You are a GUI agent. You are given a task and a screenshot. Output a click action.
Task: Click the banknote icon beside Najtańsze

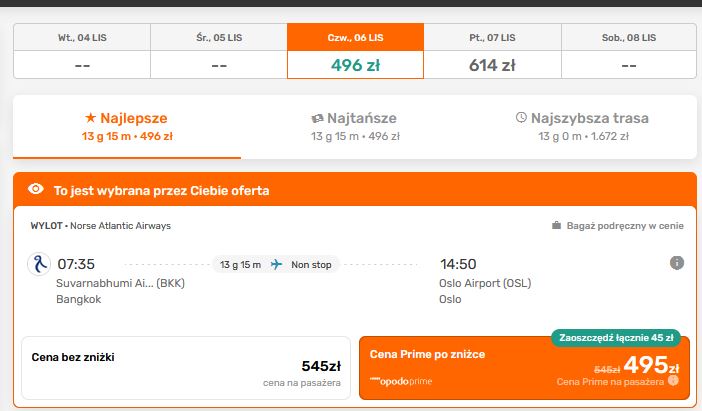(317, 119)
